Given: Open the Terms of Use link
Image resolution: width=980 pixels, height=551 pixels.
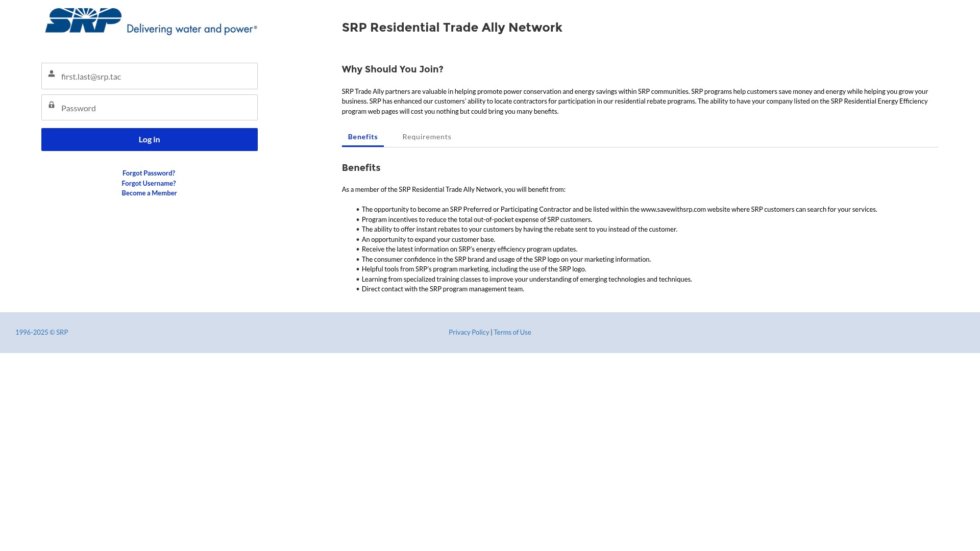Looking at the screenshot, I should 512,332.
